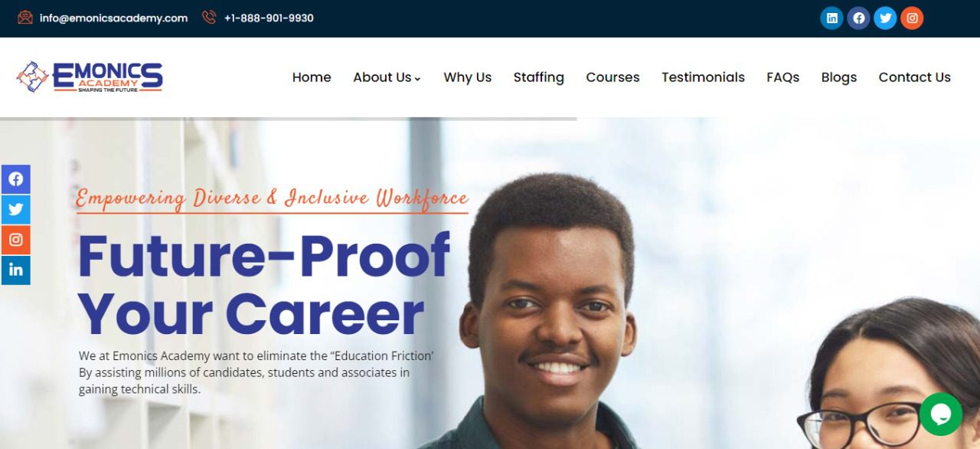Screen dimensions: 980x449
Task: Open the Instagram icon in top bar
Action: pyautogui.click(x=912, y=18)
